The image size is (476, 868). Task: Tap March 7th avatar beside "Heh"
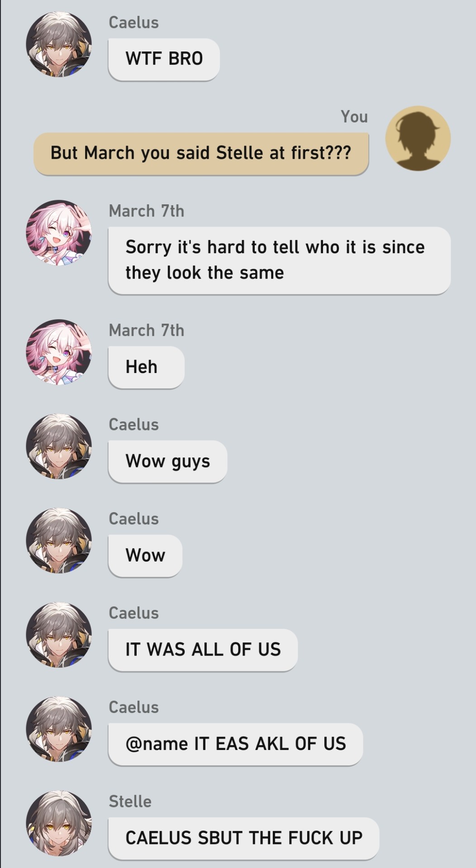[59, 352]
